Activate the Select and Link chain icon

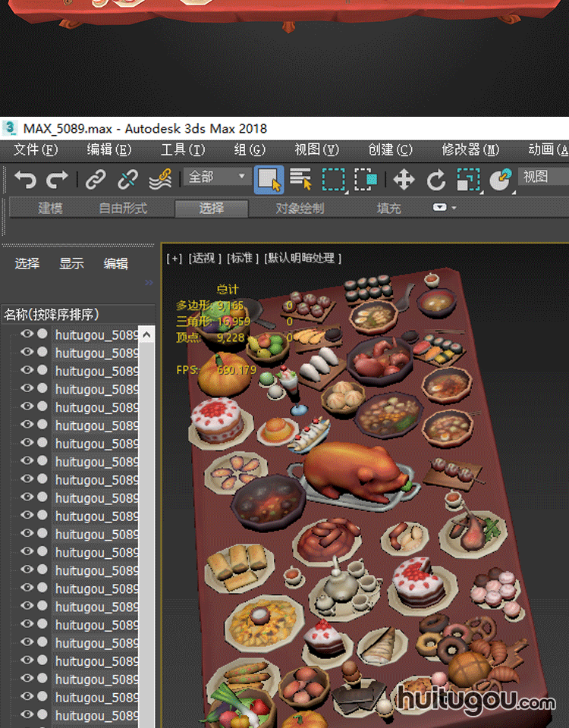point(95,180)
